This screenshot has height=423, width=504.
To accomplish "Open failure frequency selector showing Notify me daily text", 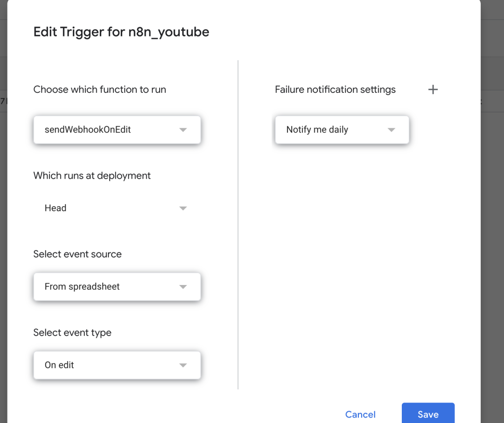I will click(x=317, y=130).
